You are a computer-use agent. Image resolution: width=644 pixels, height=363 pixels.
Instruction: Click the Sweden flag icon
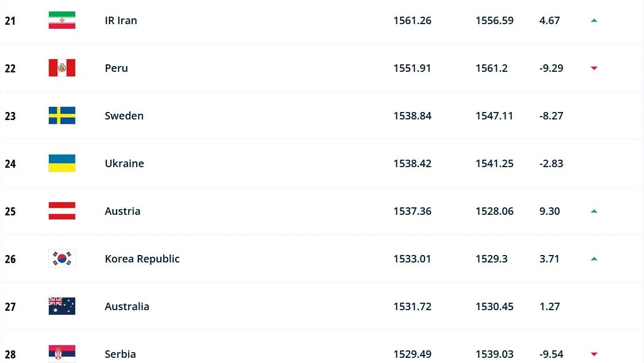(x=61, y=115)
